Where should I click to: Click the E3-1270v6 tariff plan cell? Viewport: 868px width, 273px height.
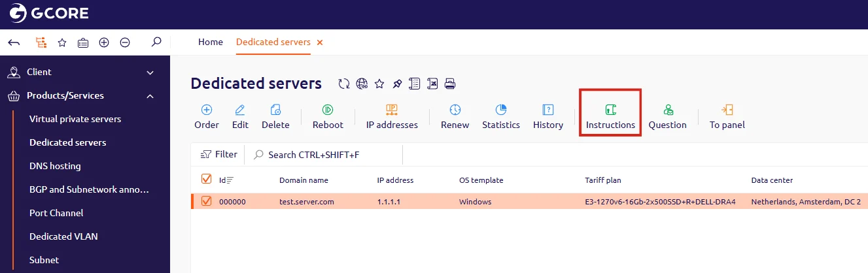pos(660,202)
